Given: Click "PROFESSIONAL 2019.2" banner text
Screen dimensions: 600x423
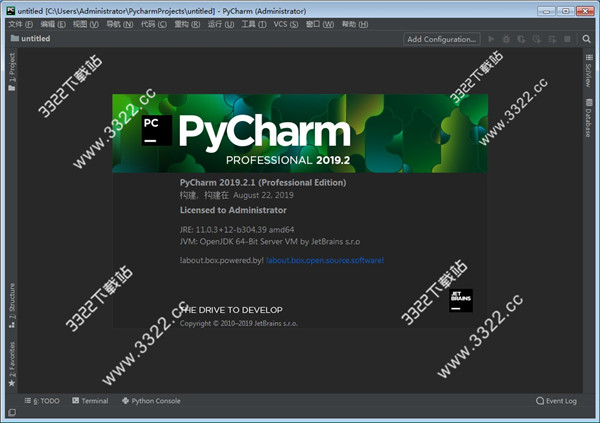Looking at the screenshot, I should (288, 160).
